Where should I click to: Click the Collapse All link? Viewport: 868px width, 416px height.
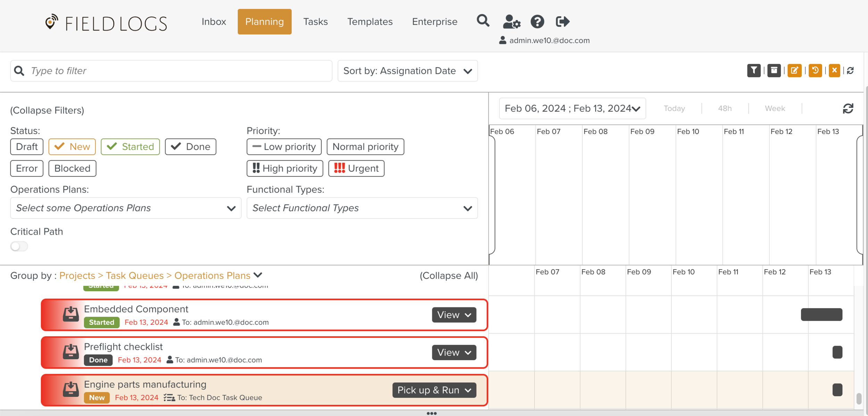(x=449, y=275)
